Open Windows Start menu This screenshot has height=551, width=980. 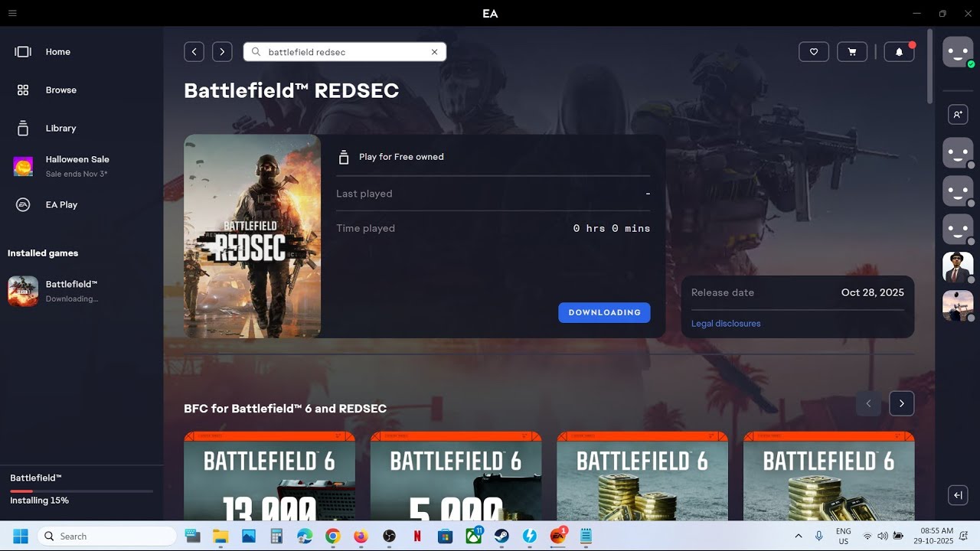pos(20,536)
